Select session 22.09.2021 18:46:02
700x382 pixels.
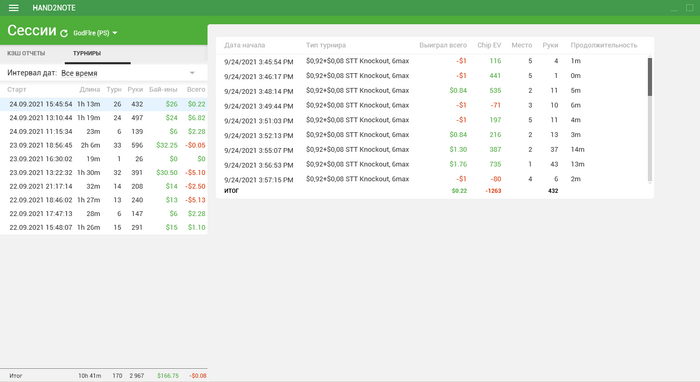point(104,200)
